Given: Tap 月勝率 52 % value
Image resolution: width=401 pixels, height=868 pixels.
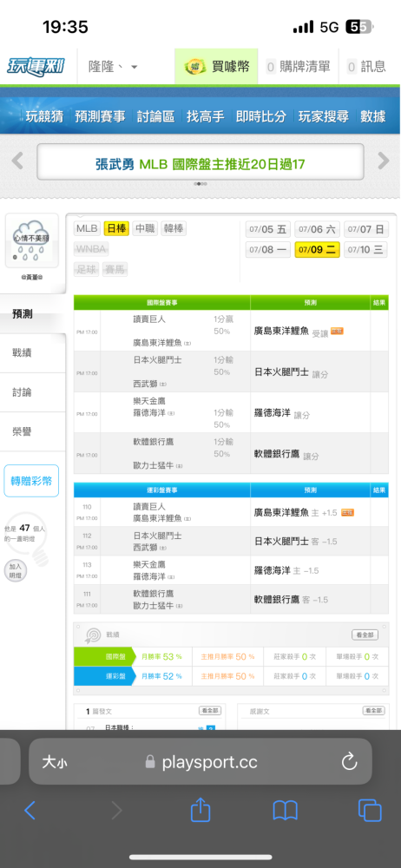Looking at the screenshot, I should [161, 676].
